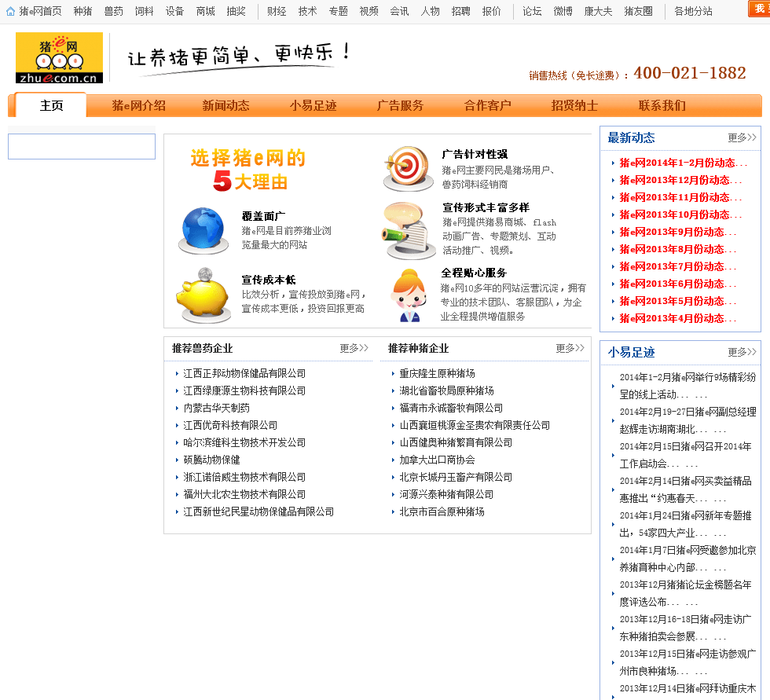This screenshot has width=770, height=700.
Task: Click 种猪 in the top navigation
Action: point(83,11)
